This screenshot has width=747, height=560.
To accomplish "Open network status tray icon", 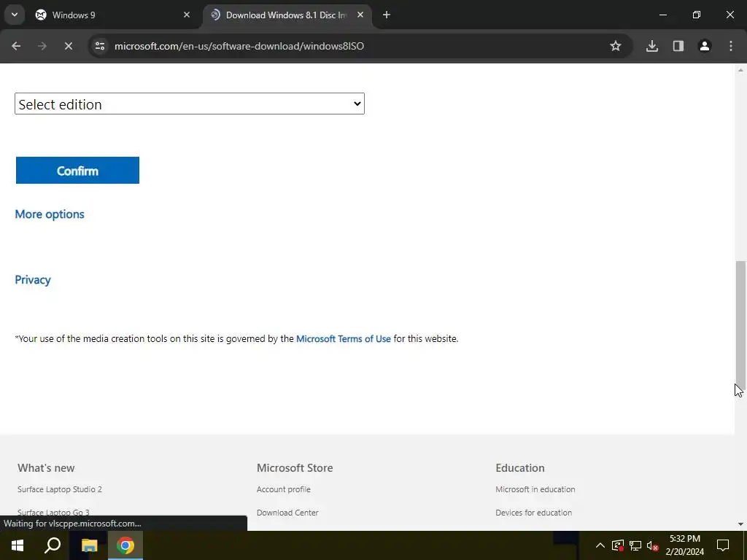I will tap(635, 545).
